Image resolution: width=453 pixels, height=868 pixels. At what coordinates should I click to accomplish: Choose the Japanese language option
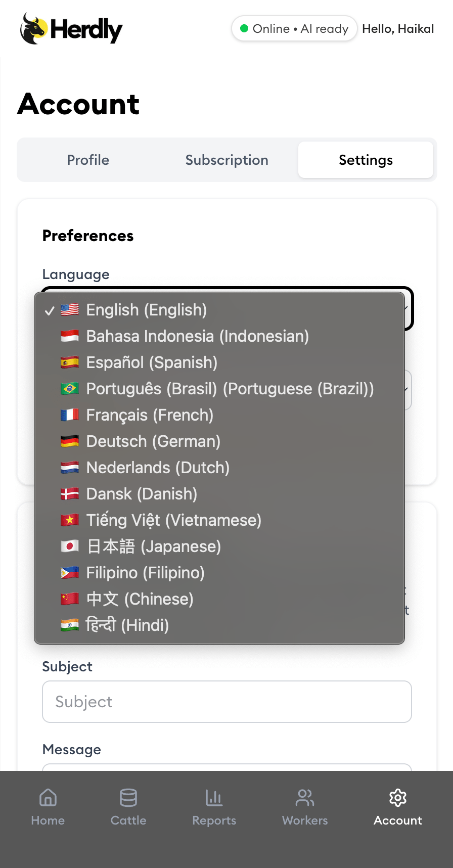coord(154,546)
